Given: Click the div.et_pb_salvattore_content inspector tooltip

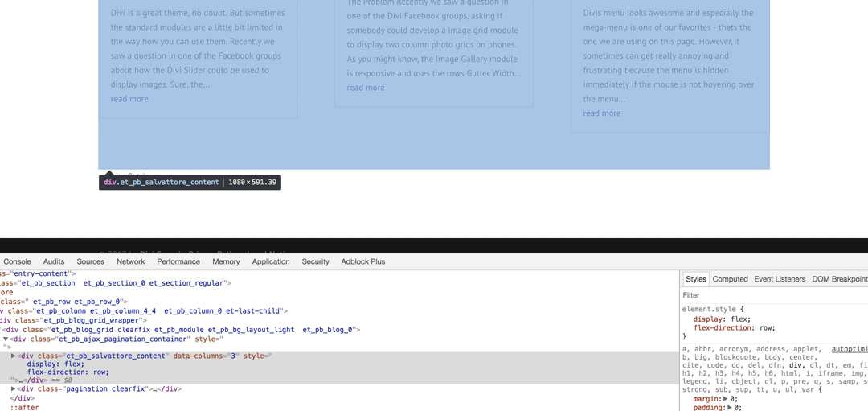Looking at the screenshot, I should 190,183.
